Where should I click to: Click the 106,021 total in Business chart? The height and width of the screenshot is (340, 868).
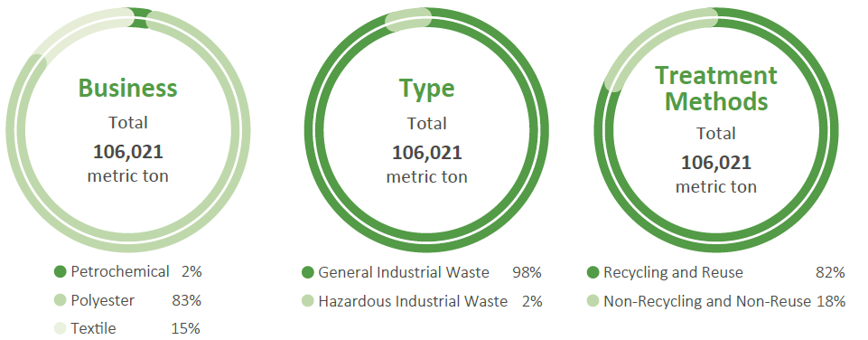(128, 151)
